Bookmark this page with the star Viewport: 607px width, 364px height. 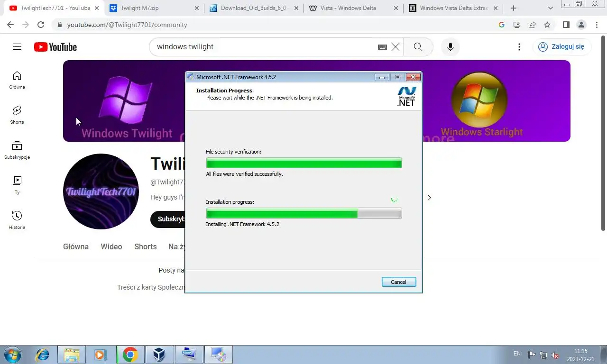547,25
